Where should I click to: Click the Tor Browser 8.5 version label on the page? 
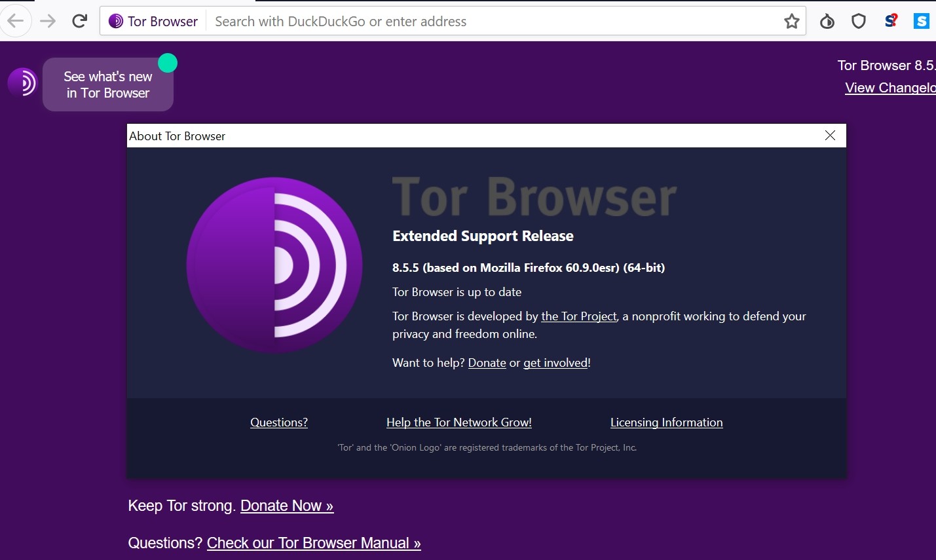[886, 65]
